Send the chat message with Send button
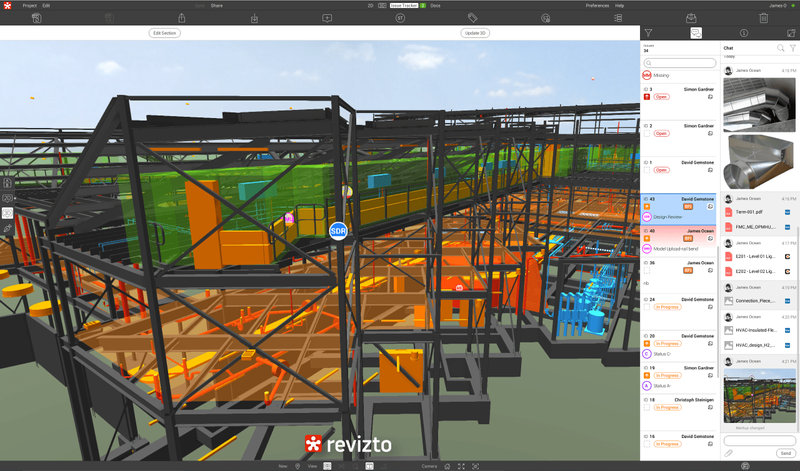Image resolution: width=800 pixels, height=471 pixels. coord(784,453)
